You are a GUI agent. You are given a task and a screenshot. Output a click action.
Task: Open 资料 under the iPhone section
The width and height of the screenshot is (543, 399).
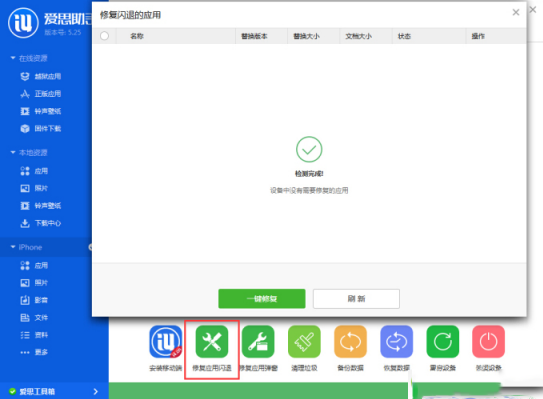pos(34,335)
